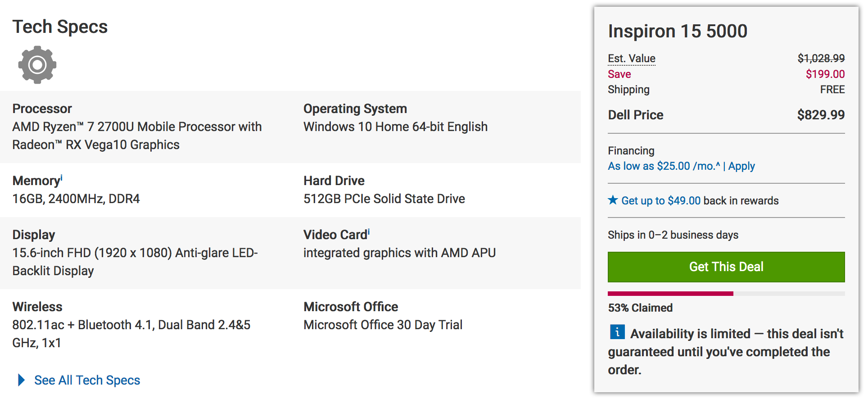Click the Hard Drive spec entry
Screen dimensions: 868x399
[x=384, y=190]
